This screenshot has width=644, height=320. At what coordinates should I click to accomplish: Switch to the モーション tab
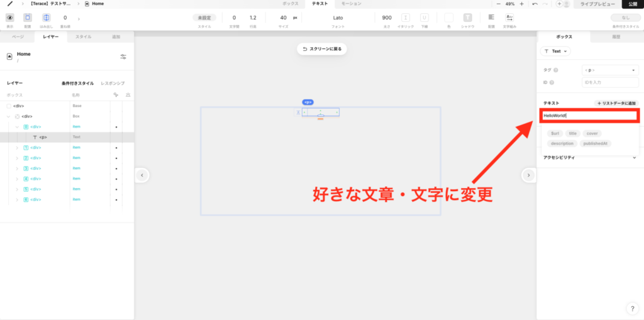click(x=347, y=4)
